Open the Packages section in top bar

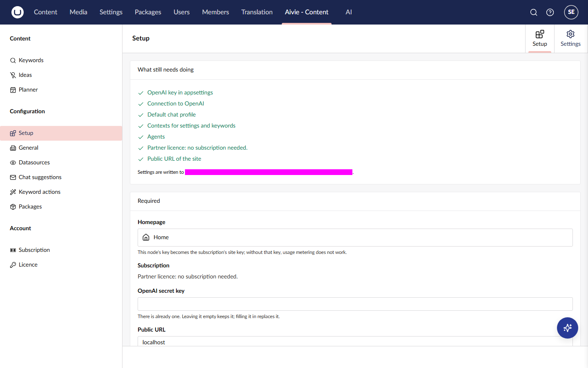click(x=148, y=12)
